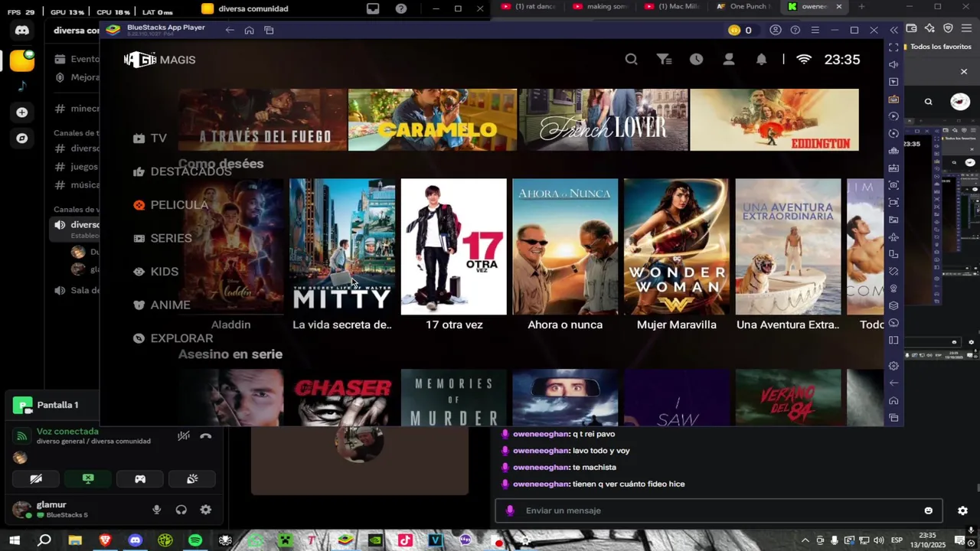Open Windows Start menu
Viewport: 980px width, 551px height.
pyautogui.click(x=15, y=540)
